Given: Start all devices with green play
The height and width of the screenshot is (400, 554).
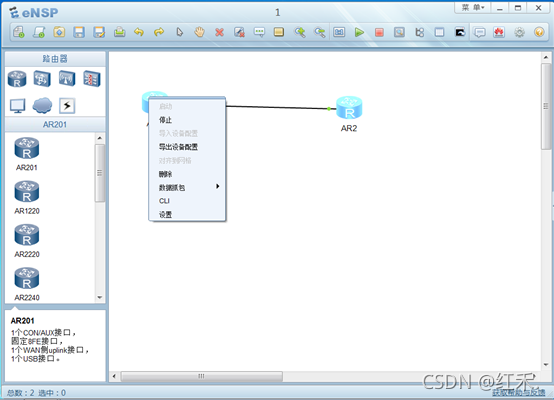Looking at the screenshot, I should tap(359, 33).
